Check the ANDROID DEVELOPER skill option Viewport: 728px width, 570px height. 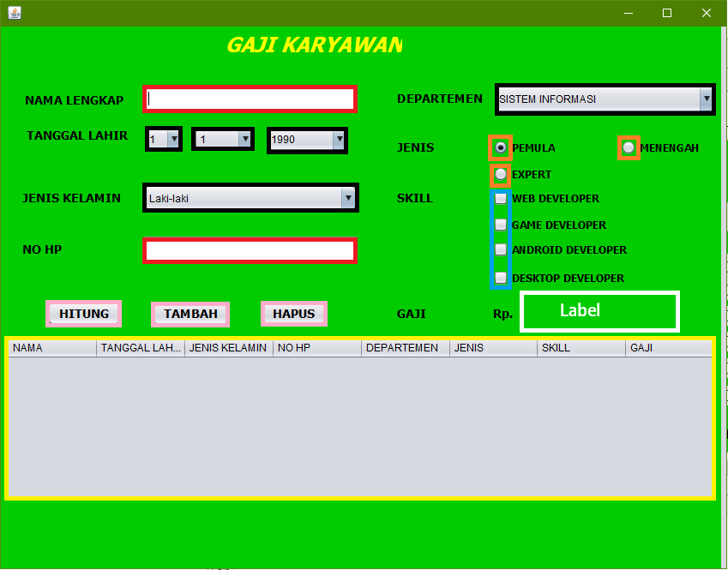coord(501,251)
